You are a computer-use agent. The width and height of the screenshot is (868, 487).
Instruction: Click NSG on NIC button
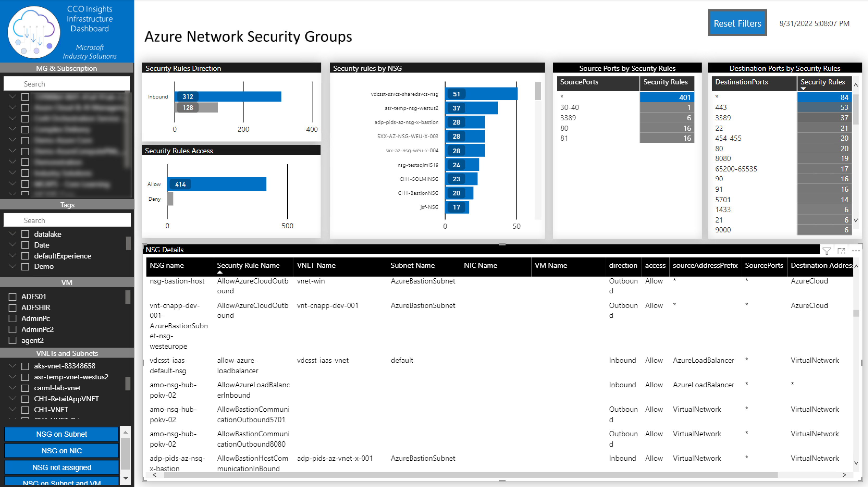click(x=62, y=451)
